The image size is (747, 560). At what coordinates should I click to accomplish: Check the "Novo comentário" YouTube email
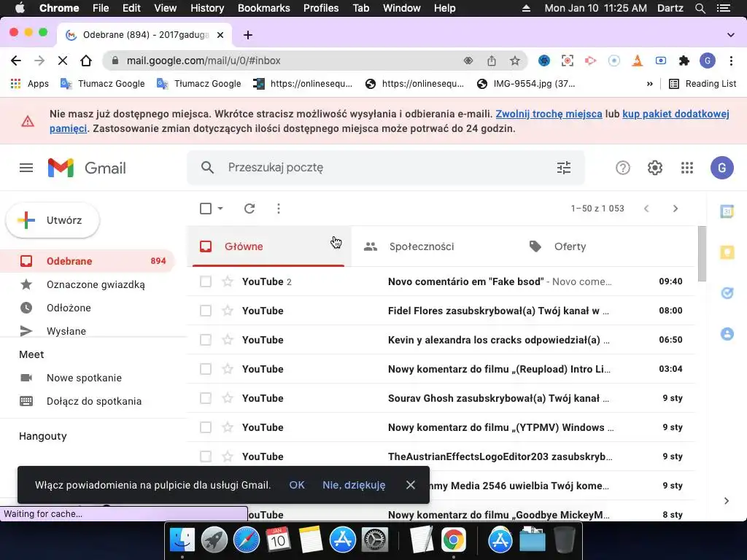[206, 281]
